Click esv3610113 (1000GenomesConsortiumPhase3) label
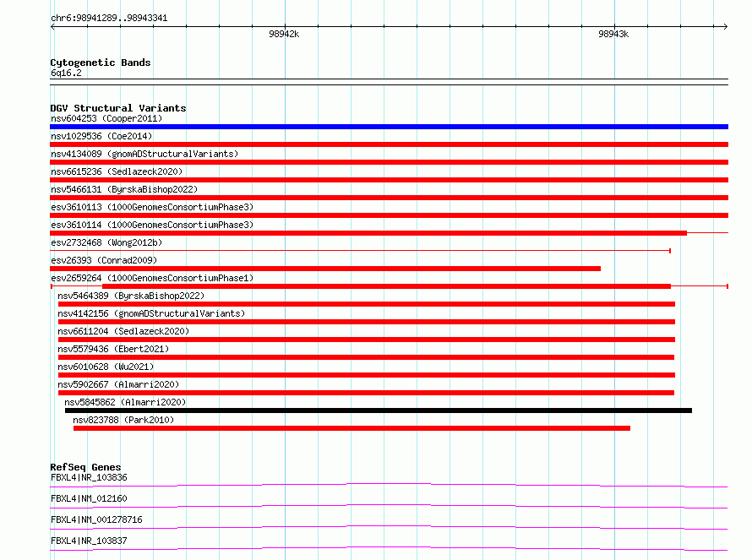Screen dimensions: 752x560 (152, 207)
